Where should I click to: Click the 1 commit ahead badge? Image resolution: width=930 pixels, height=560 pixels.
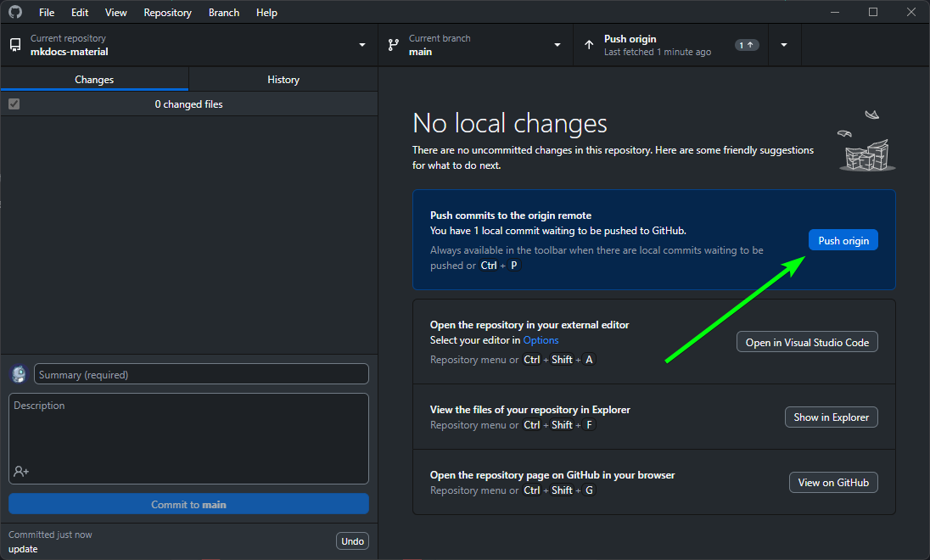point(747,45)
